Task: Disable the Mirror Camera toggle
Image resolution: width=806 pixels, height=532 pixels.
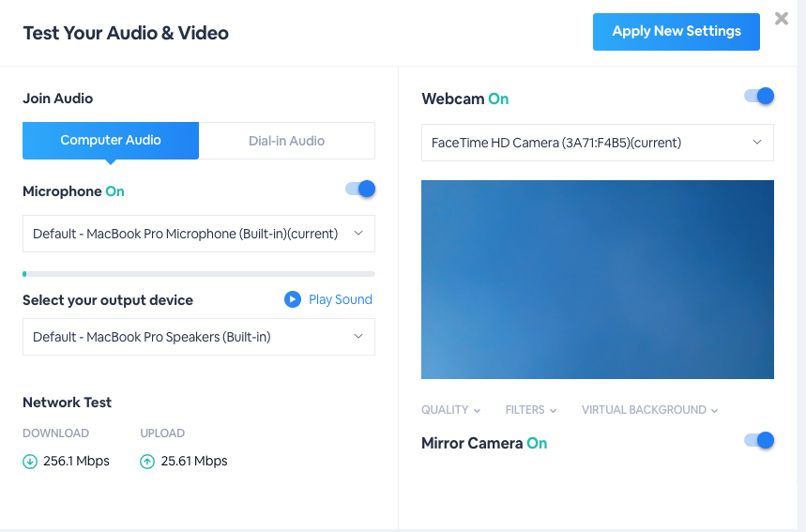Action: coord(759,440)
